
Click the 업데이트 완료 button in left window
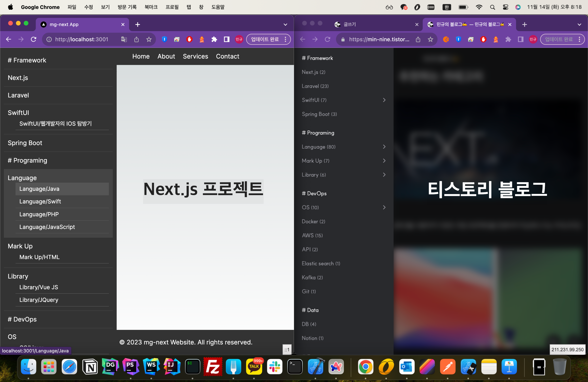pyautogui.click(x=265, y=39)
